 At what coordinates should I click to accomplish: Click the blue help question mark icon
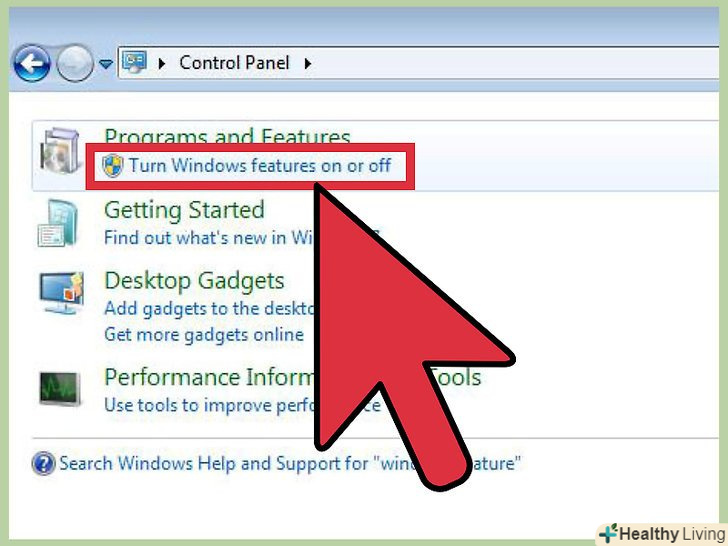(x=44, y=463)
